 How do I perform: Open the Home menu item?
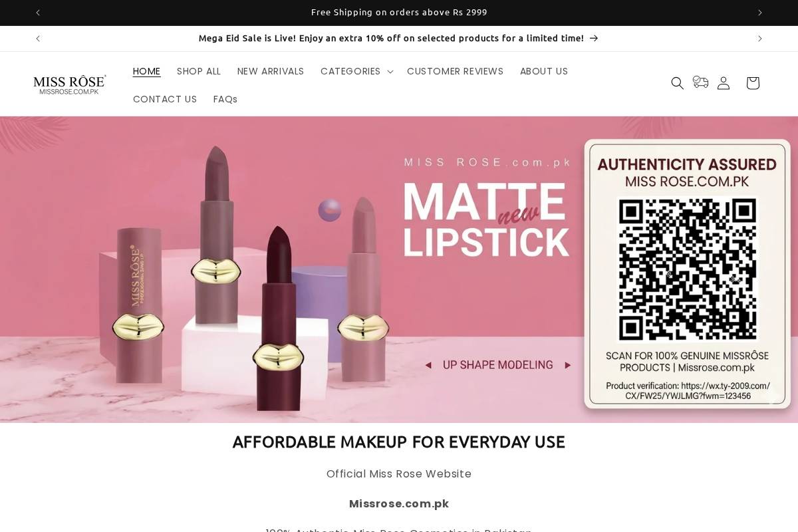pos(146,71)
